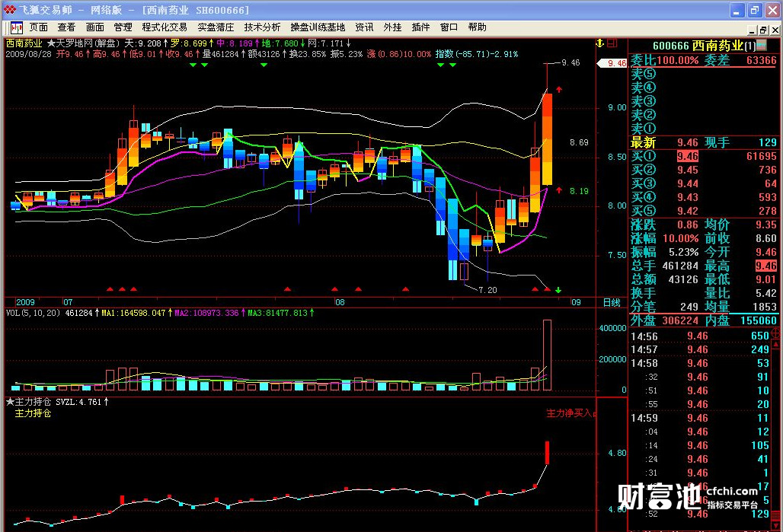Click the 飞狐交易师 app icon in title bar

click(9, 9)
